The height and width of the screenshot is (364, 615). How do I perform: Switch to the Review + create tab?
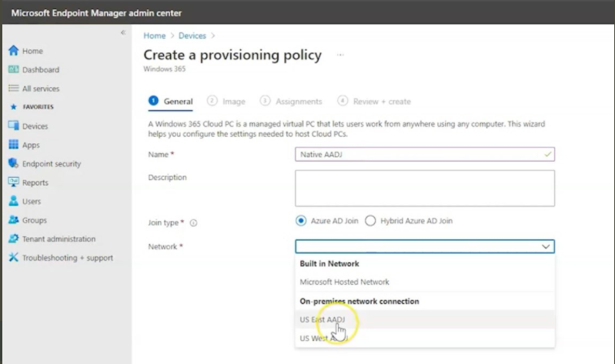374,102
